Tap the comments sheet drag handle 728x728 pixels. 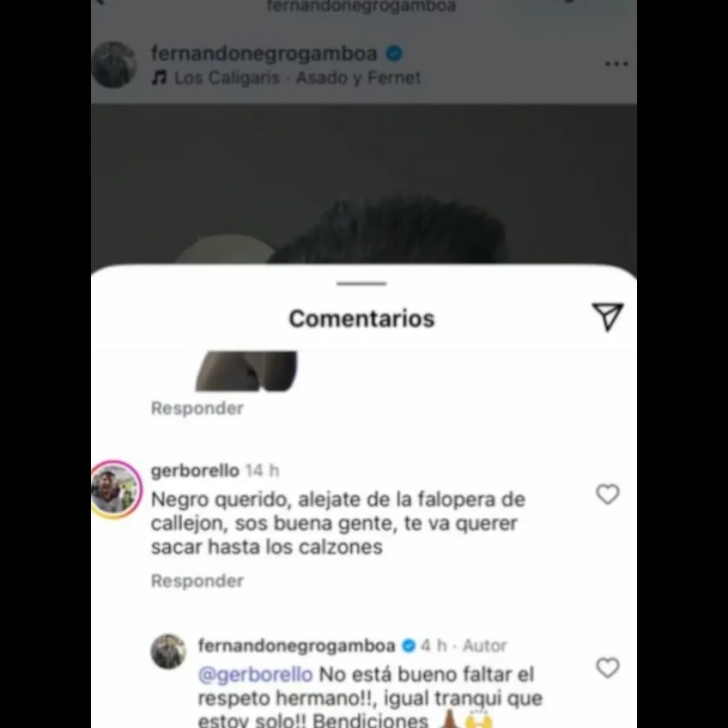tap(362, 283)
